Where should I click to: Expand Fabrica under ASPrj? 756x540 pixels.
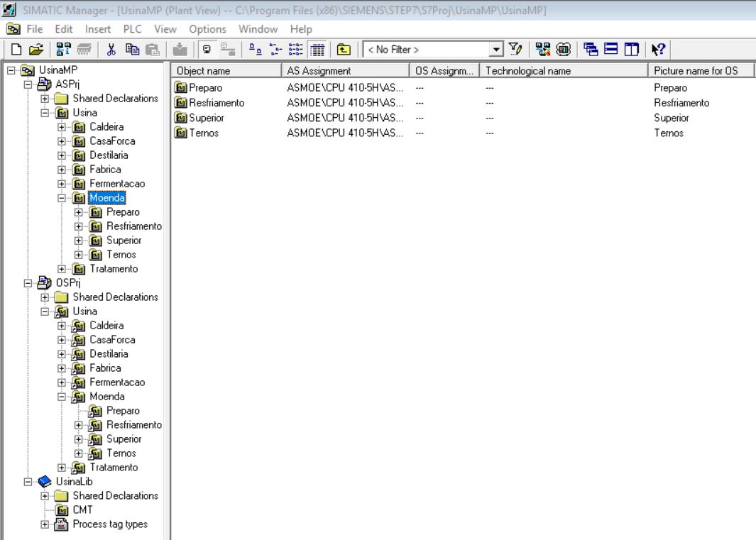click(x=62, y=170)
